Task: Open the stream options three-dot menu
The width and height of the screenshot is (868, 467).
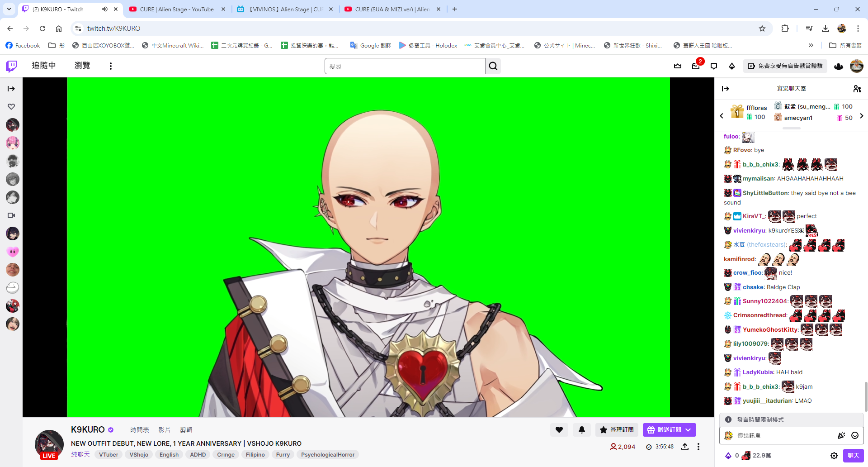Action: pos(698,447)
